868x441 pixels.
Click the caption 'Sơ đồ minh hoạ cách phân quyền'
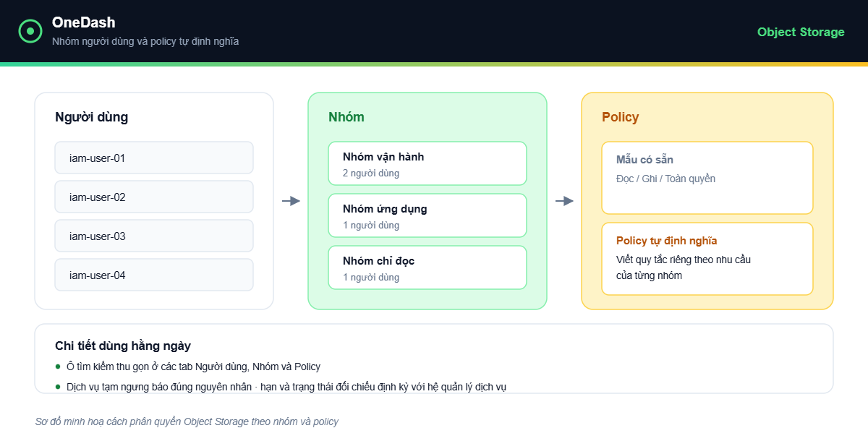[x=187, y=421]
